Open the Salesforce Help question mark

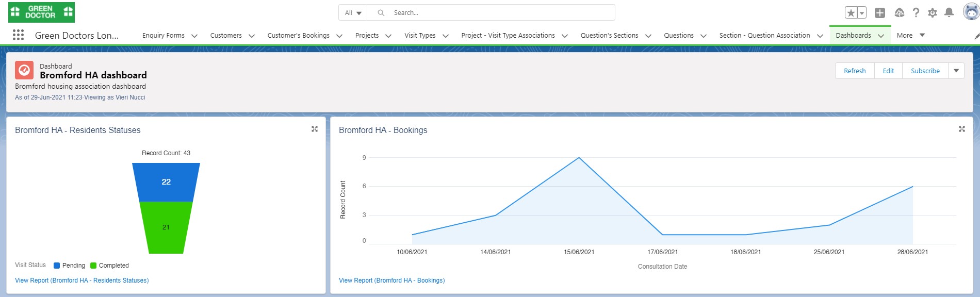916,13
